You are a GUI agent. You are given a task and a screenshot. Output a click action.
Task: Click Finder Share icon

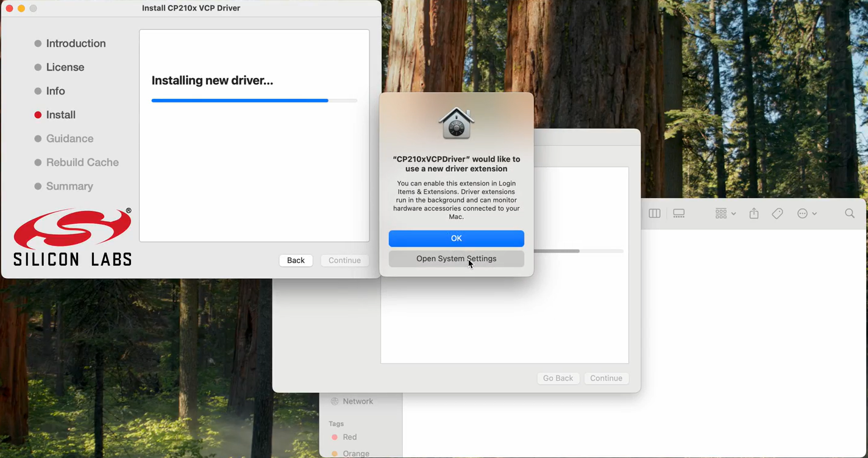tap(754, 213)
